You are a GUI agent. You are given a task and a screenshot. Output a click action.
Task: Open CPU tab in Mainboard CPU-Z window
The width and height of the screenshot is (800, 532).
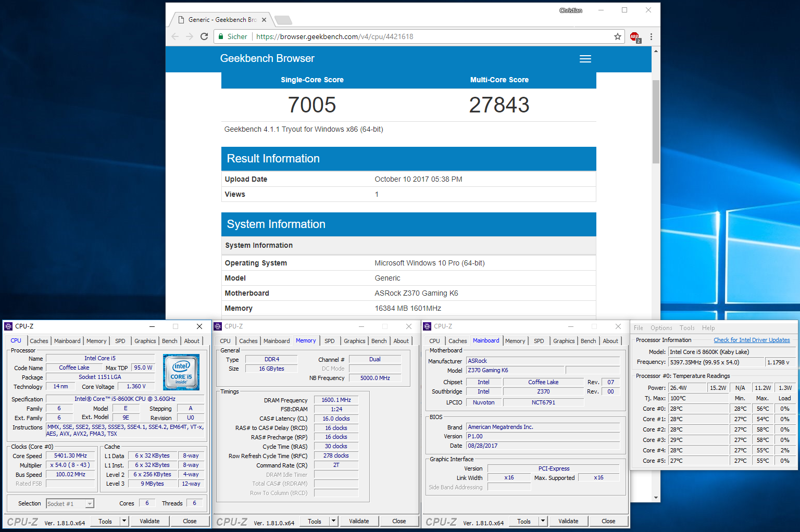tap(434, 341)
